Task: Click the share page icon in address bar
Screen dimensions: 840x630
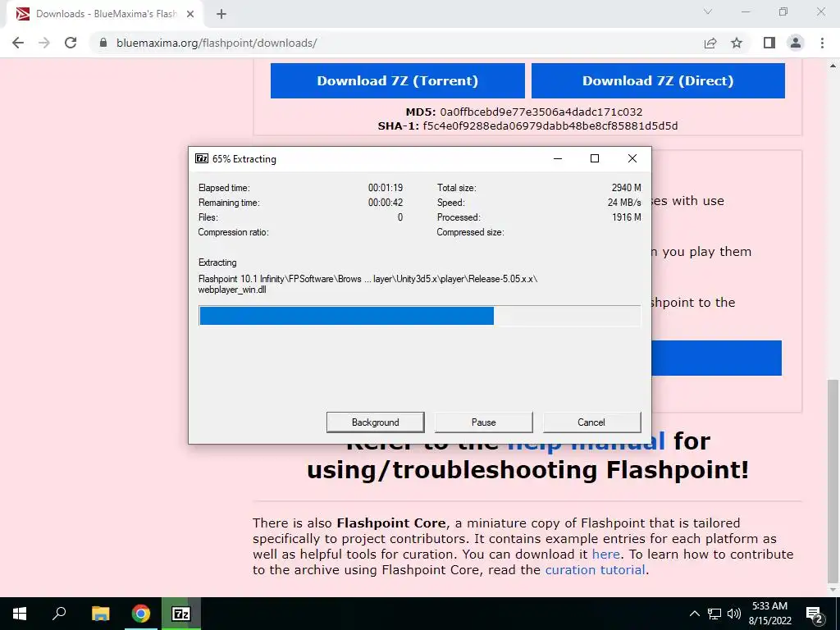Action: click(710, 43)
